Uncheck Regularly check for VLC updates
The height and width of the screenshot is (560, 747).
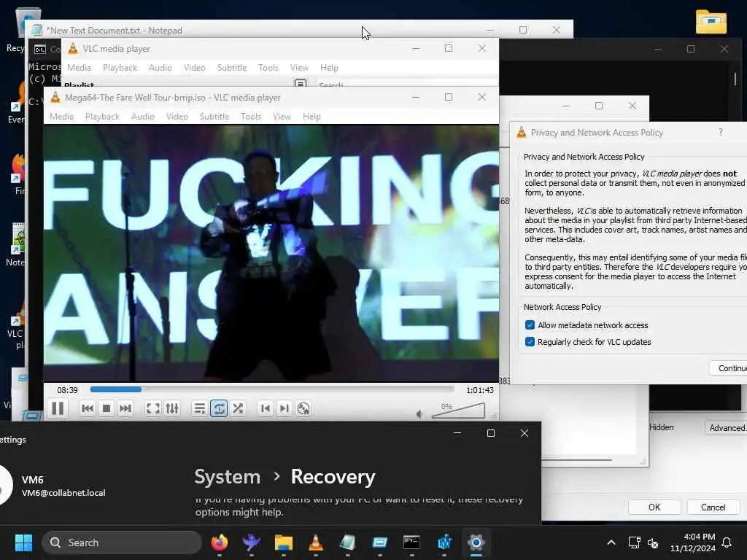pos(530,341)
